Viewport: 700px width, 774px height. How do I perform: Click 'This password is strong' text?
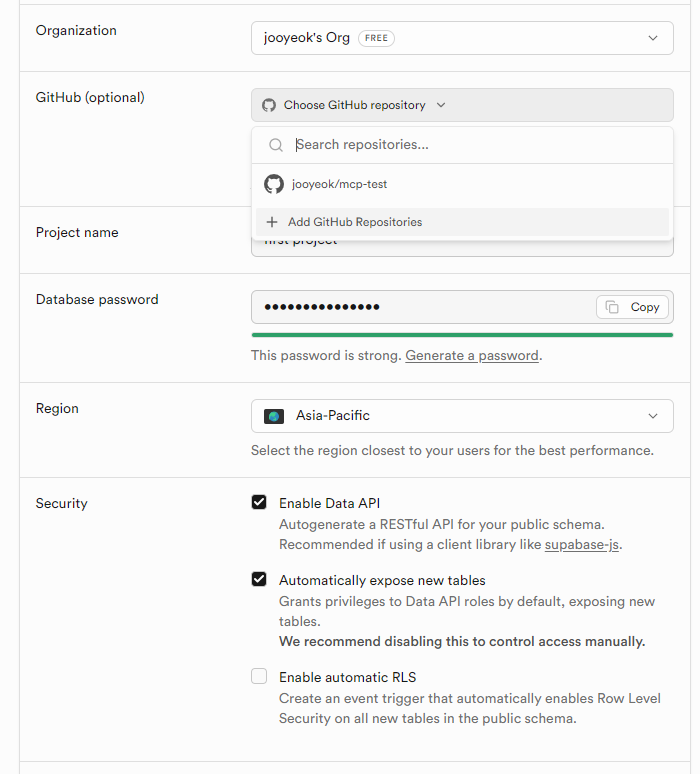tap(326, 355)
